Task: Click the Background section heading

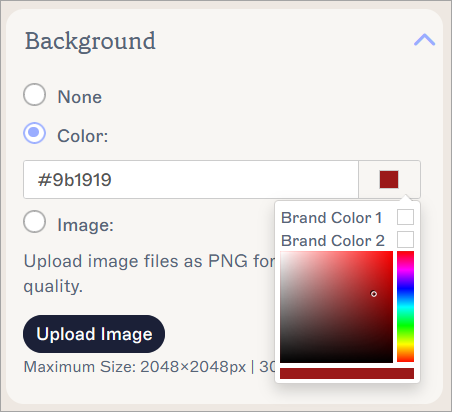Action: (x=90, y=41)
